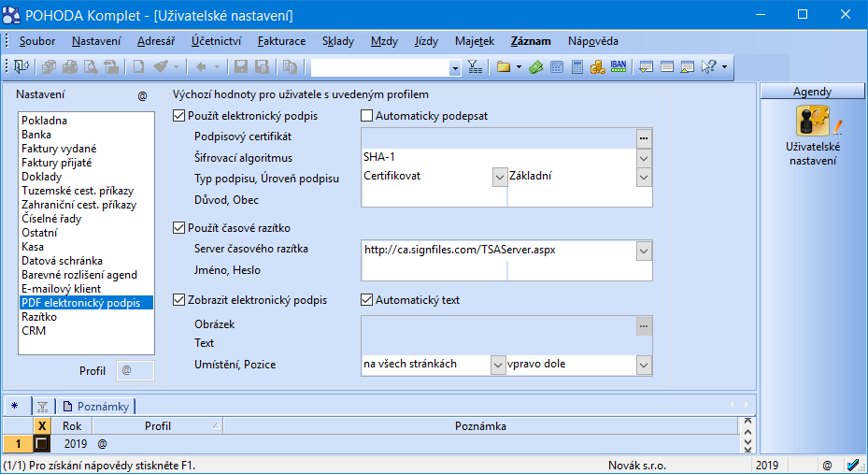Open the folder icon dropdown arrow
The height and width of the screenshot is (474, 868).
click(519, 67)
